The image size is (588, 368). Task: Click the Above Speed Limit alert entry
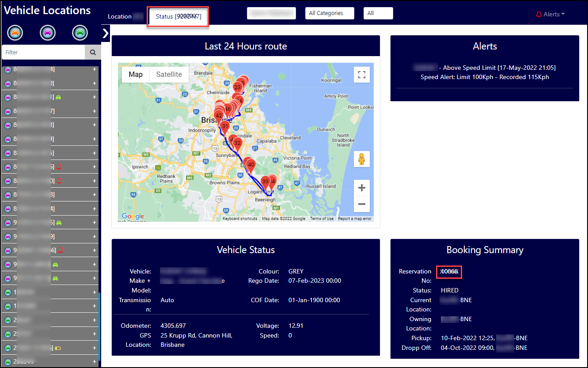tap(485, 68)
